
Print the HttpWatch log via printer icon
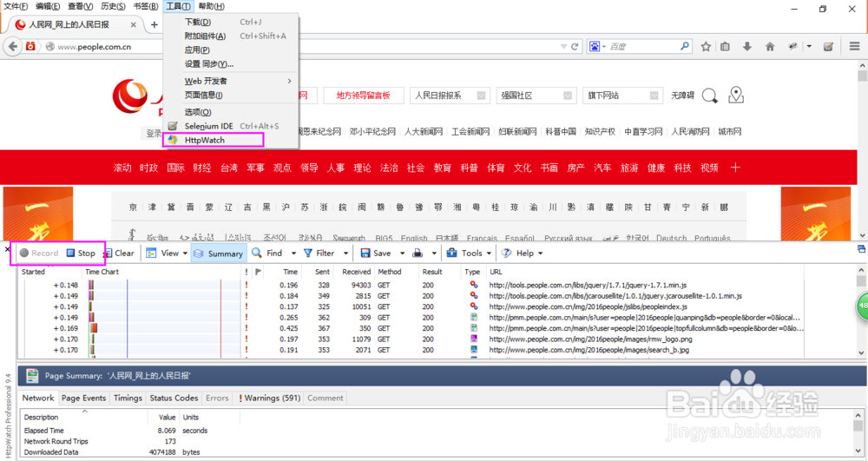418,253
